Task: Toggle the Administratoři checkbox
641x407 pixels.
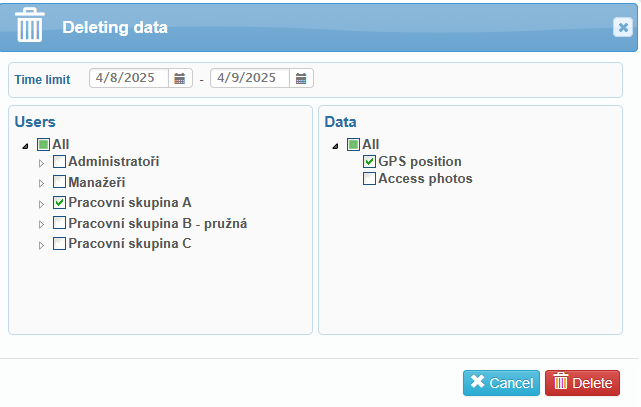Action: (x=59, y=162)
